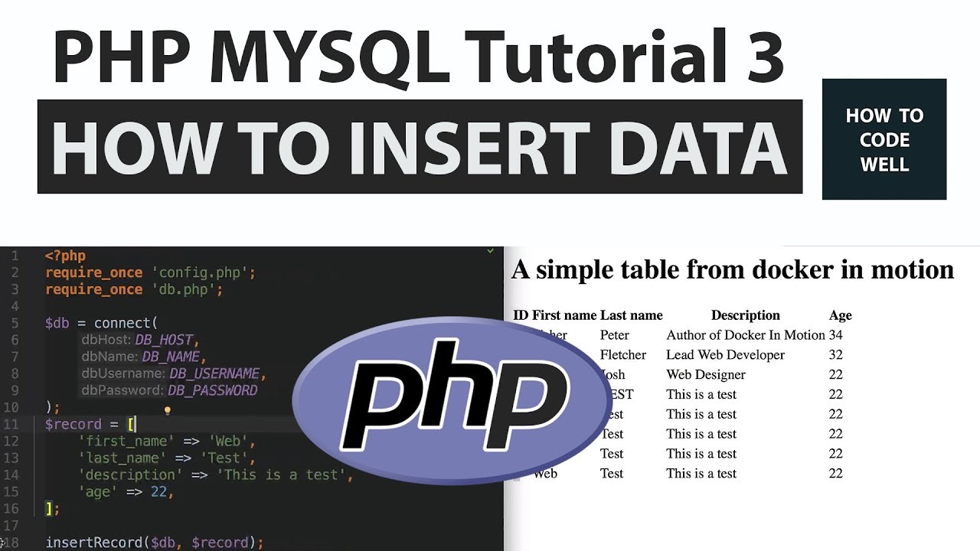Click the "Fletcher" cell in the table
The width and height of the screenshot is (980, 551).
(623, 355)
